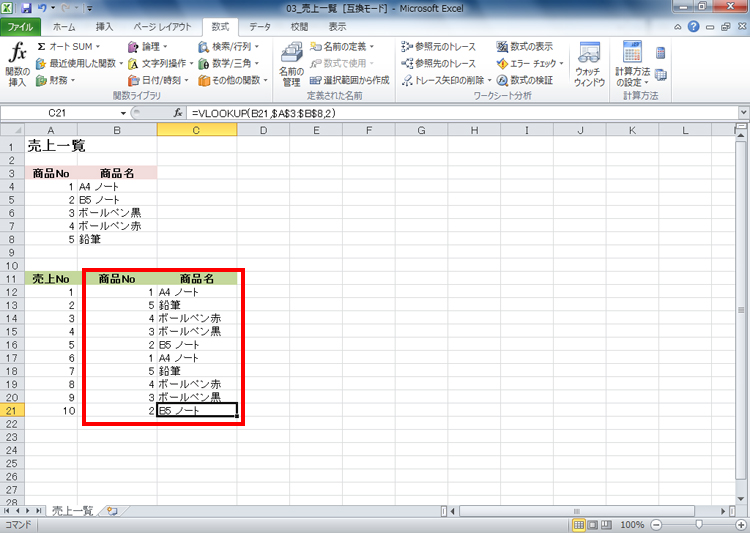Viewport: 750px width, 533px height.
Task: Switch to Page Layout view in status bar
Action: [x=592, y=525]
